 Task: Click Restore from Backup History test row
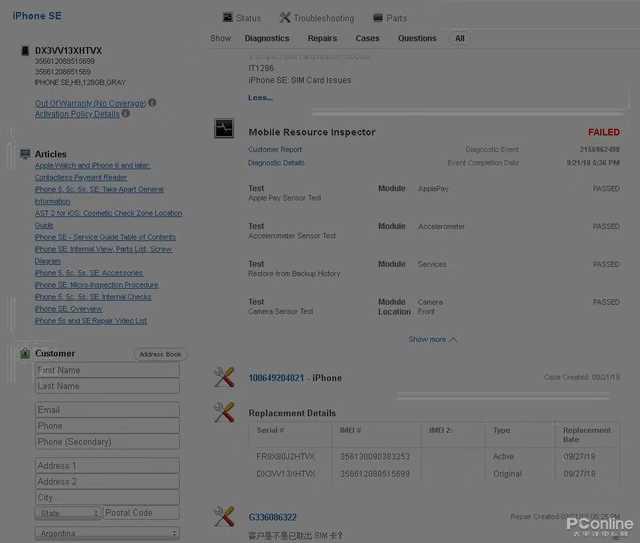coord(434,269)
